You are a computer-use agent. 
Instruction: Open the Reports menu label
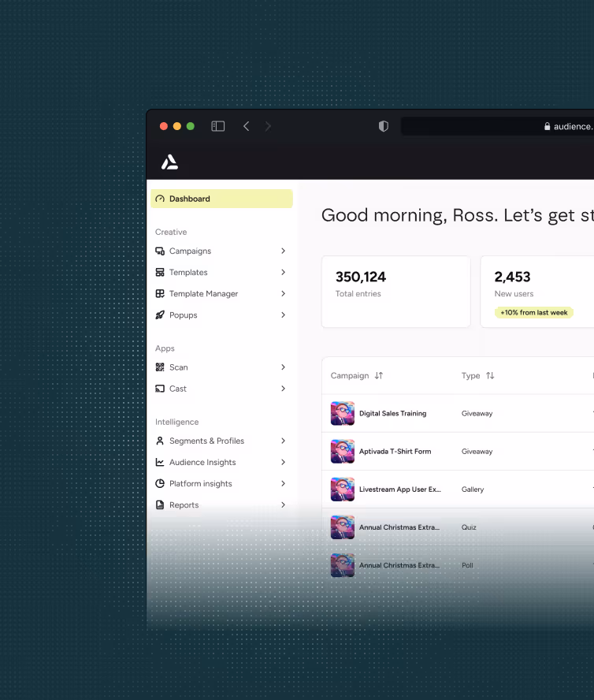click(184, 505)
